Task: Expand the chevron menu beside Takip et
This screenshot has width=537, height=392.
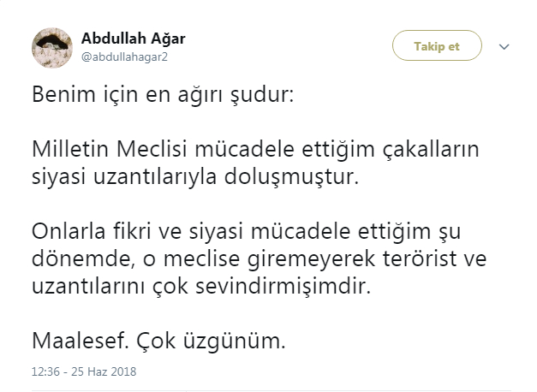Action: 504,46
